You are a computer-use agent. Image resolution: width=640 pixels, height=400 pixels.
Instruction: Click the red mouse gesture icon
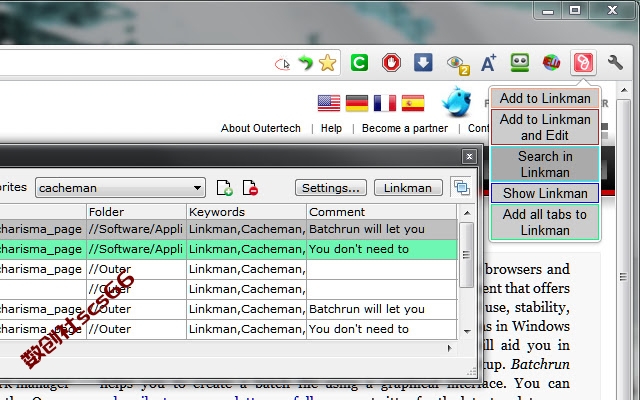pos(282,64)
